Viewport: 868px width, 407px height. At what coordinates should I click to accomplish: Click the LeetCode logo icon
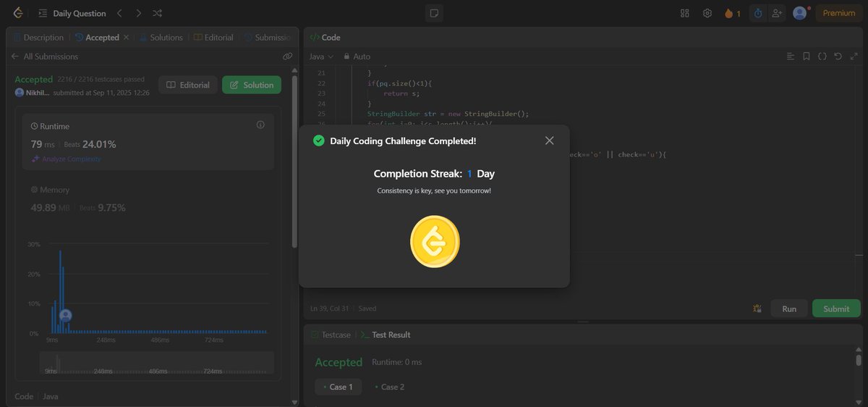point(18,13)
